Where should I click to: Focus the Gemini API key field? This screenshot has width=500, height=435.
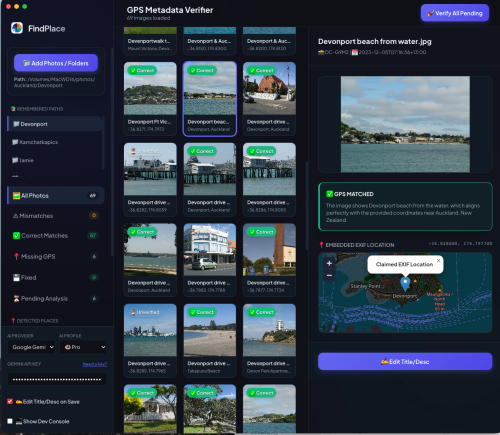pos(57,379)
